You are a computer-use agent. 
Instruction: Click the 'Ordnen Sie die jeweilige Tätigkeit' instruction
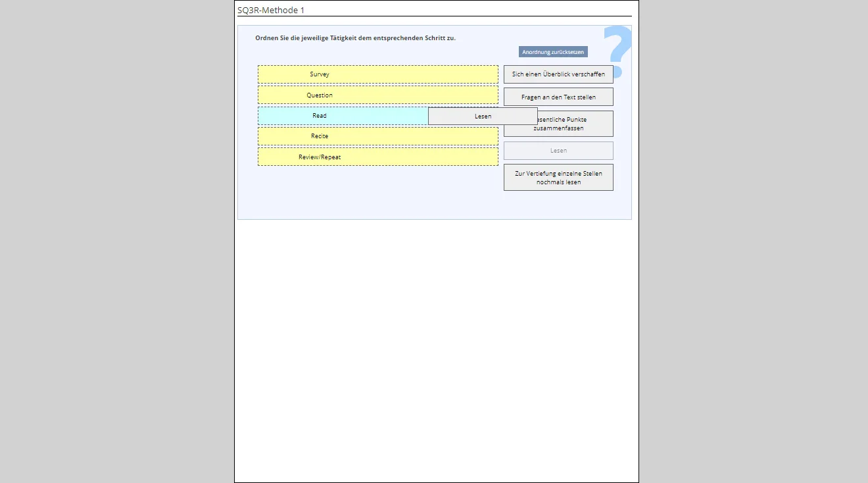355,38
